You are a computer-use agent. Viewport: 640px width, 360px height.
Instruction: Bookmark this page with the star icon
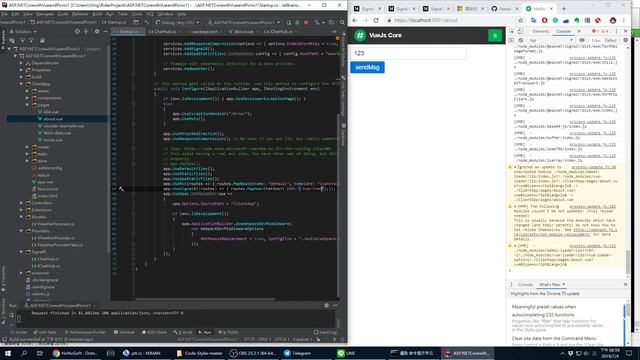click(x=520, y=20)
